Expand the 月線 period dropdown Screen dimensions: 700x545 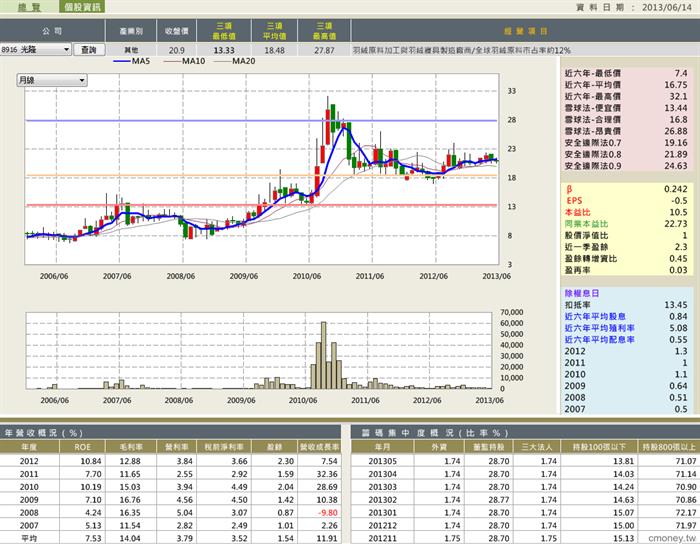click(x=52, y=80)
